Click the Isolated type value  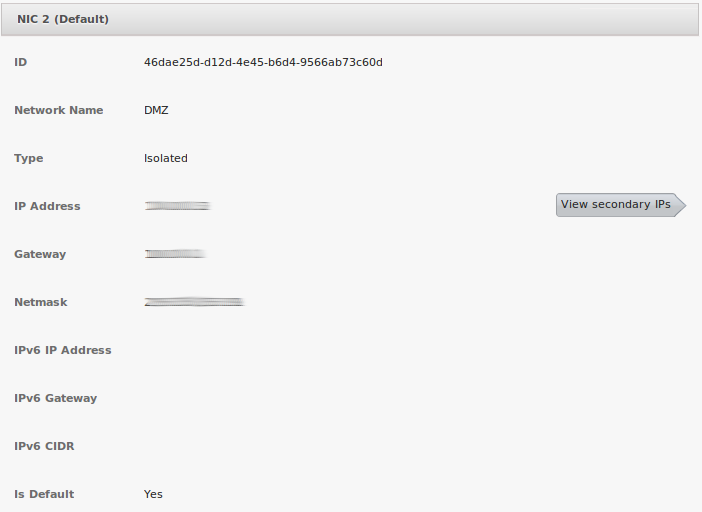166,158
